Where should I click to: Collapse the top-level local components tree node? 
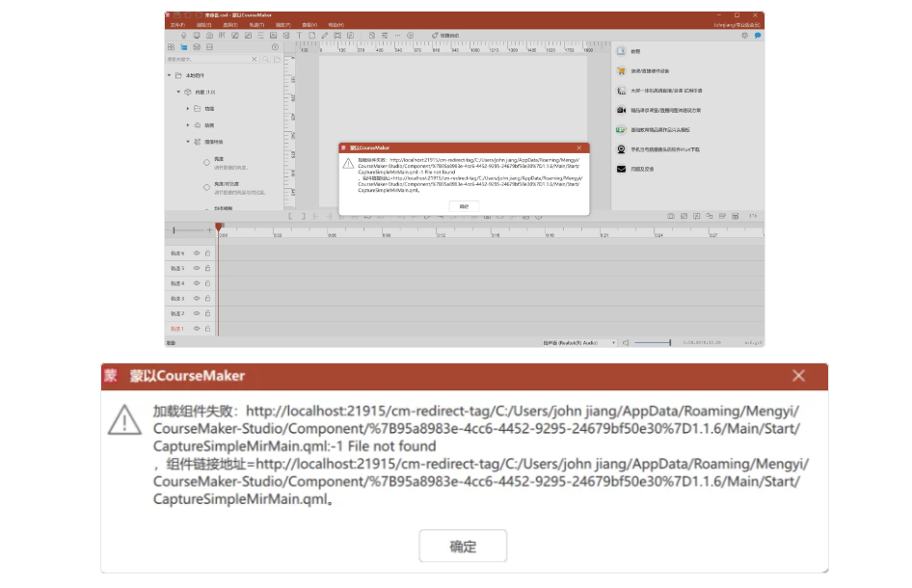coord(170,75)
